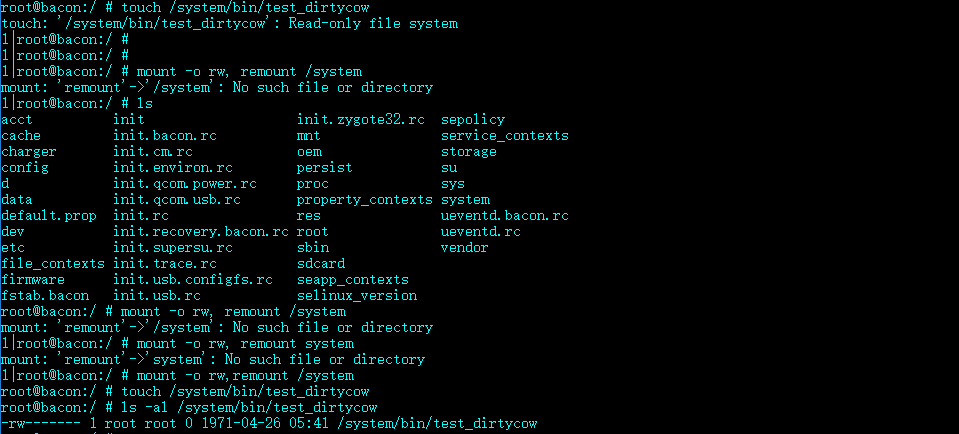This screenshot has height=434, width=959.
Task: Click the 'init.supersu.rc' entry
Action: point(173,248)
